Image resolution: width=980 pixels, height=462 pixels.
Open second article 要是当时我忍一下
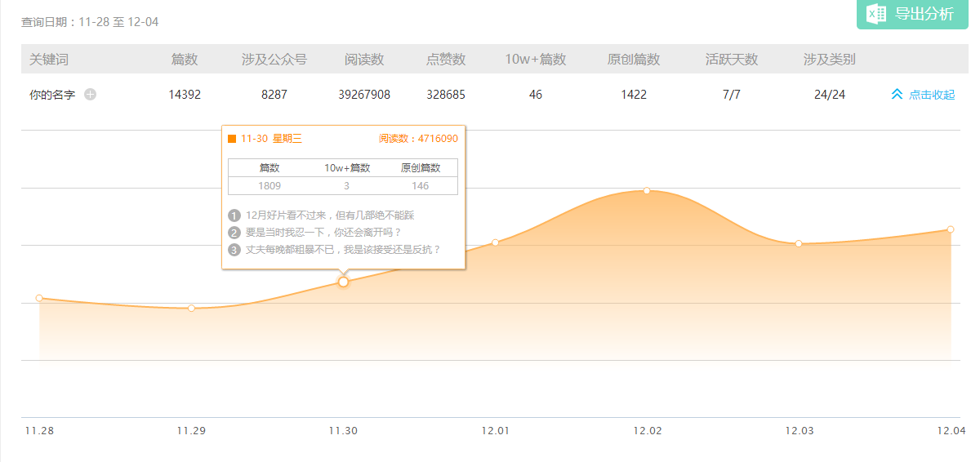[323, 233]
